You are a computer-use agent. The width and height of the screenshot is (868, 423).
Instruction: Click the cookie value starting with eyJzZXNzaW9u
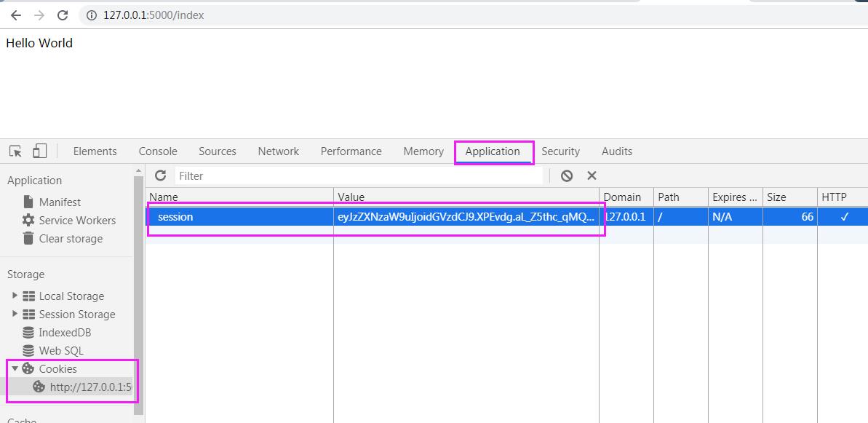466,216
